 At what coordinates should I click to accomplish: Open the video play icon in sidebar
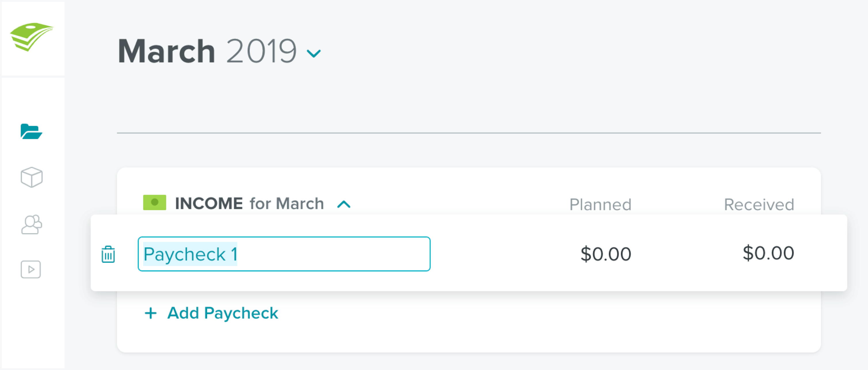(x=31, y=269)
